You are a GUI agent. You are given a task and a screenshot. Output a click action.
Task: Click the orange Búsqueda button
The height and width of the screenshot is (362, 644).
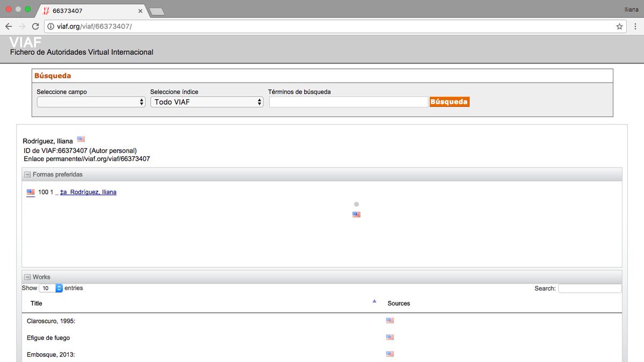coord(449,102)
